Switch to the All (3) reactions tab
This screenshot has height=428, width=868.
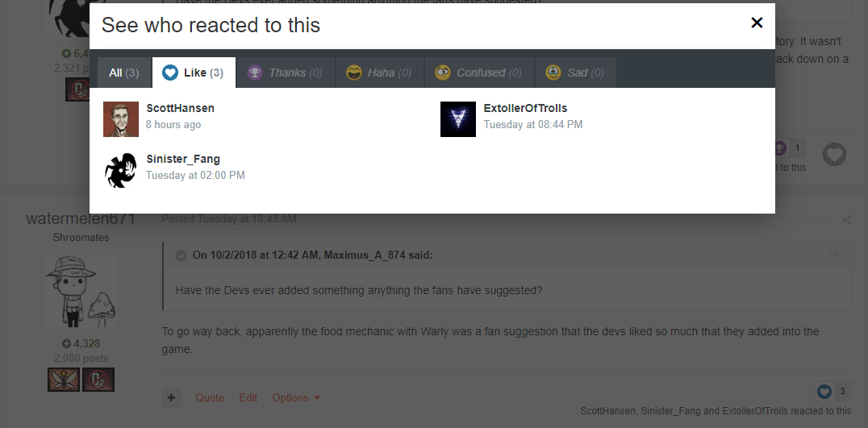[124, 73]
